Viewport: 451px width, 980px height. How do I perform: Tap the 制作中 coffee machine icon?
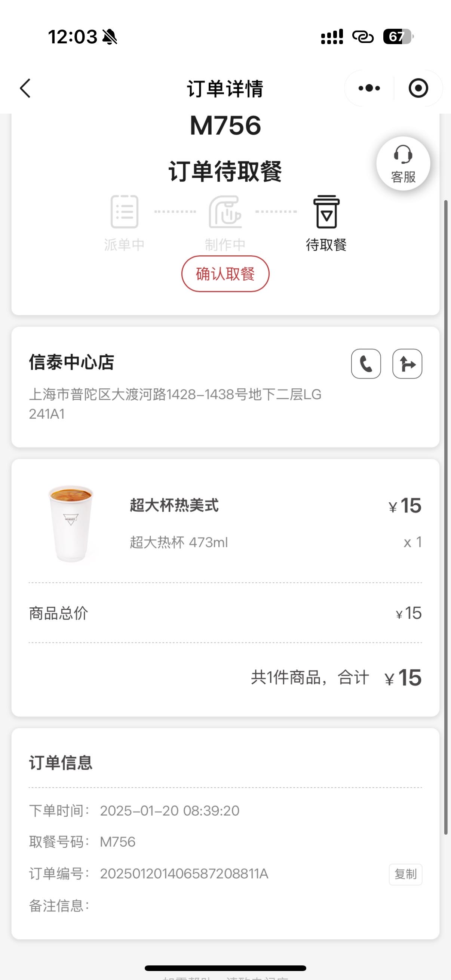coord(225,212)
